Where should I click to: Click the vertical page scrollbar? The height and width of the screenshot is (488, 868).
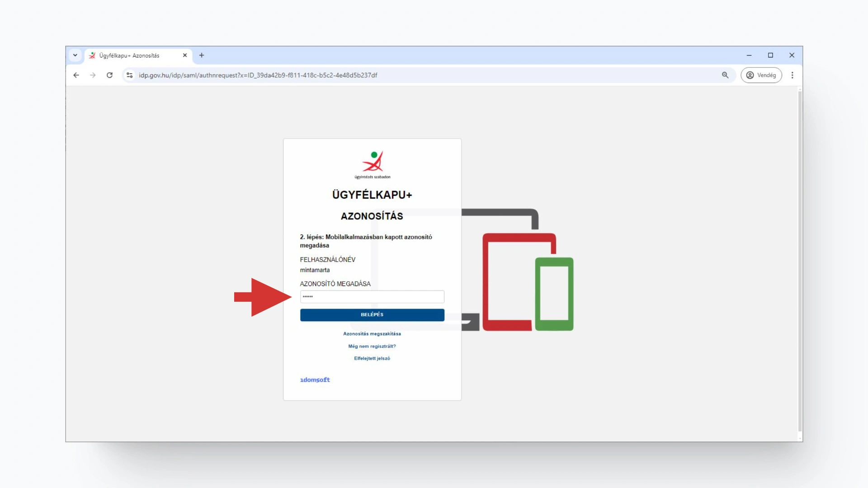(x=800, y=262)
